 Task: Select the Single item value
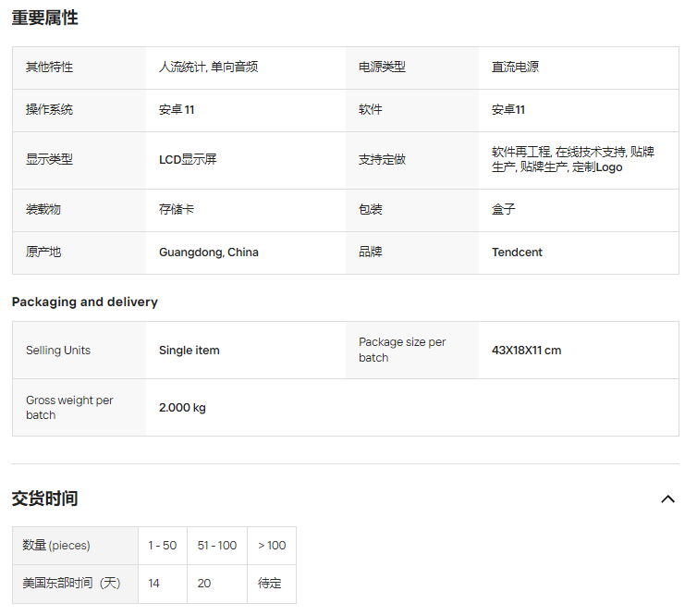pyautogui.click(x=190, y=351)
